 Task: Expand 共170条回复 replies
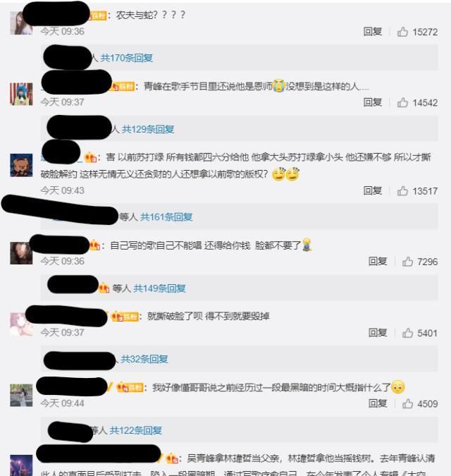127,58
